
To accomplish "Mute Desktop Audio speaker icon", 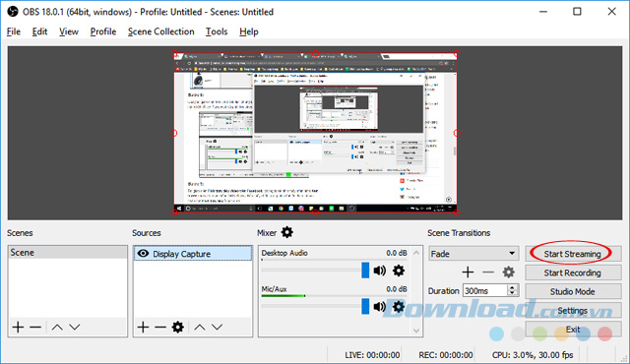I will click(380, 271).
